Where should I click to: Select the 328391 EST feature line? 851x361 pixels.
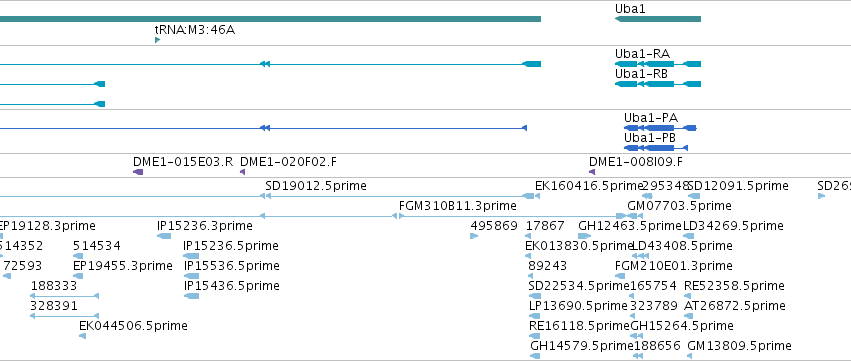click(x=65, y=316)
